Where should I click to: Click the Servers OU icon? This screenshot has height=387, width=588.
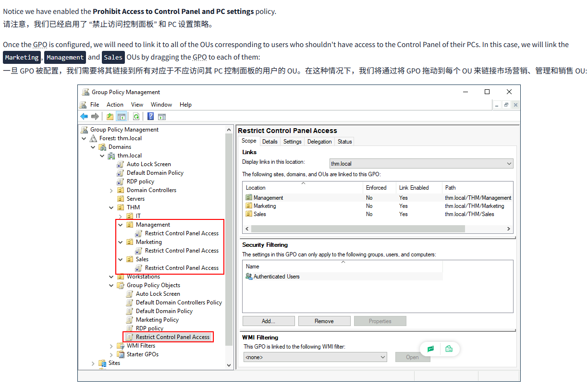tap(121, 199)
